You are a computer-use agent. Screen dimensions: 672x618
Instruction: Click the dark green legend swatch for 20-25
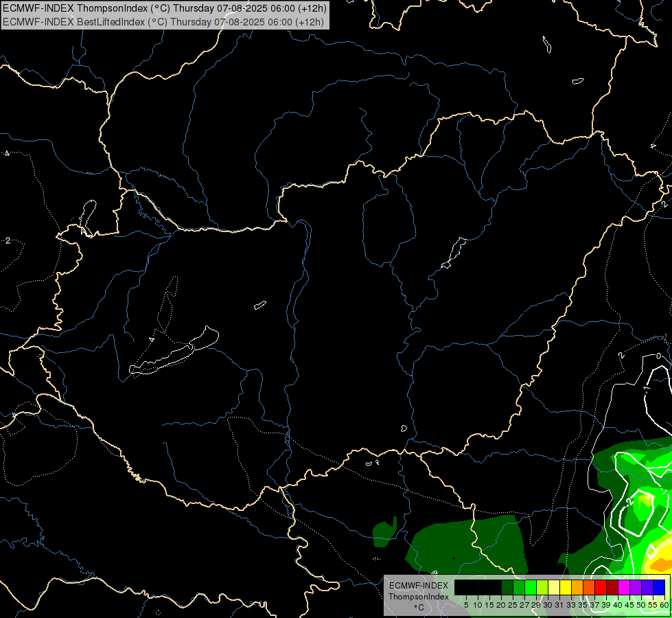coord(507,587)
